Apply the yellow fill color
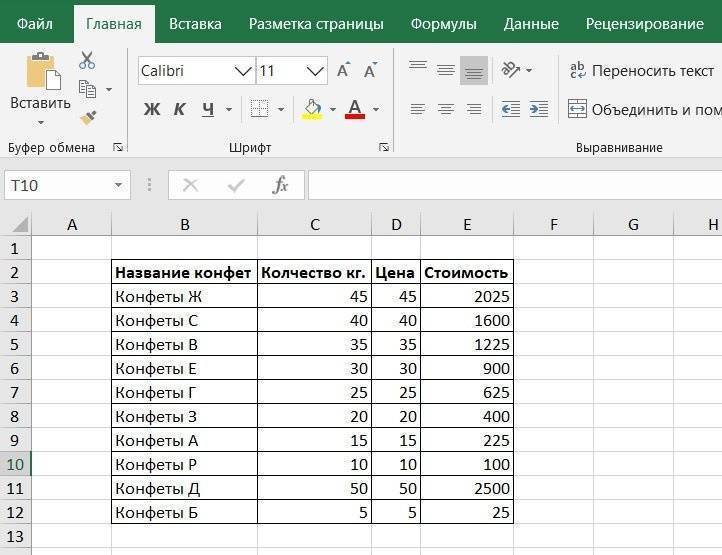722x555 pixels. point(312,109)
